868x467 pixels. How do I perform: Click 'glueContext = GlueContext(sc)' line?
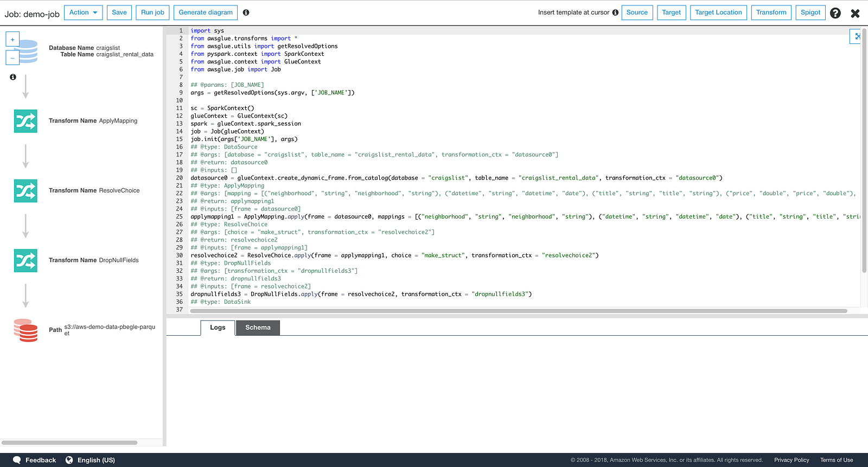click(239, 116)
